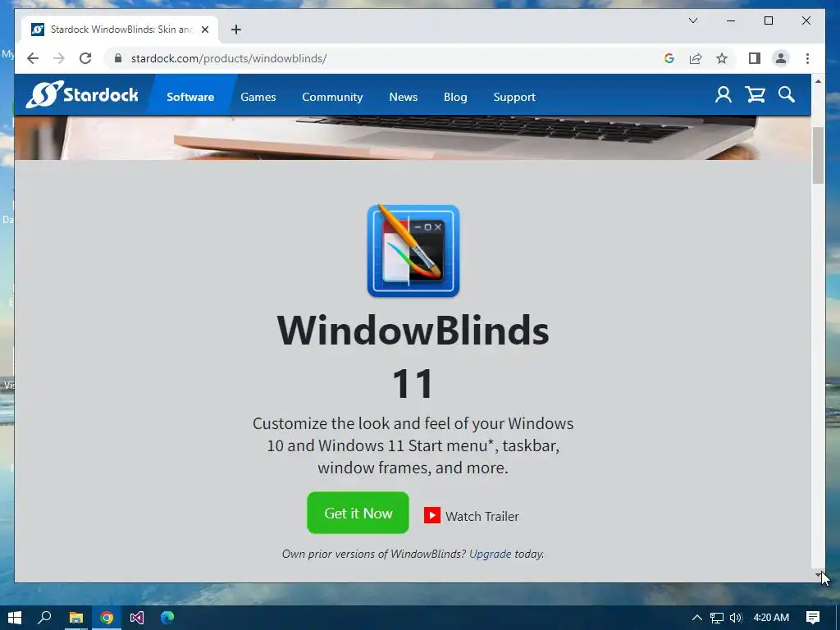Open the Windows Start menu
The width and height of the screenshot is (840, 630).
coord(15,618)
